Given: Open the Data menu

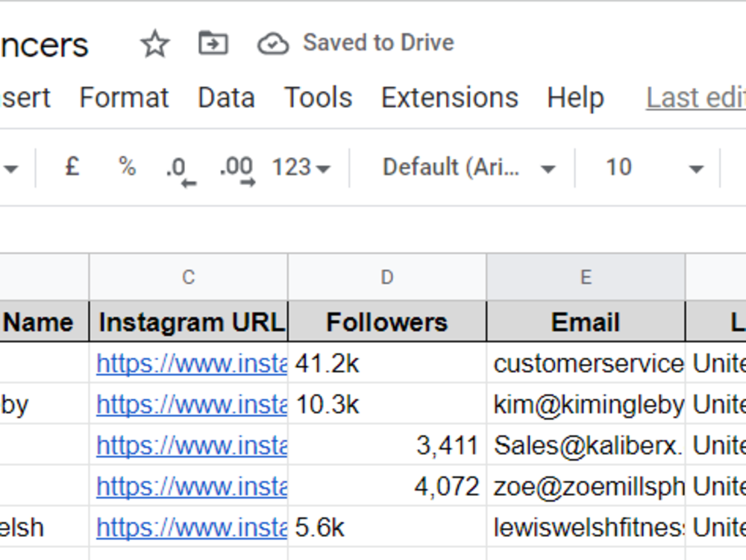Looking at the screenshot, I should click(227, 98).
